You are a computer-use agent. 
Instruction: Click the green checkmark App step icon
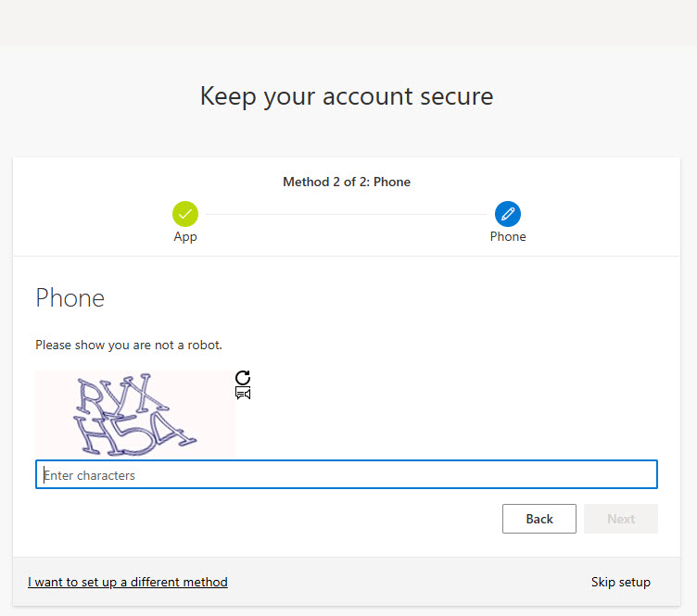[185, 214]
